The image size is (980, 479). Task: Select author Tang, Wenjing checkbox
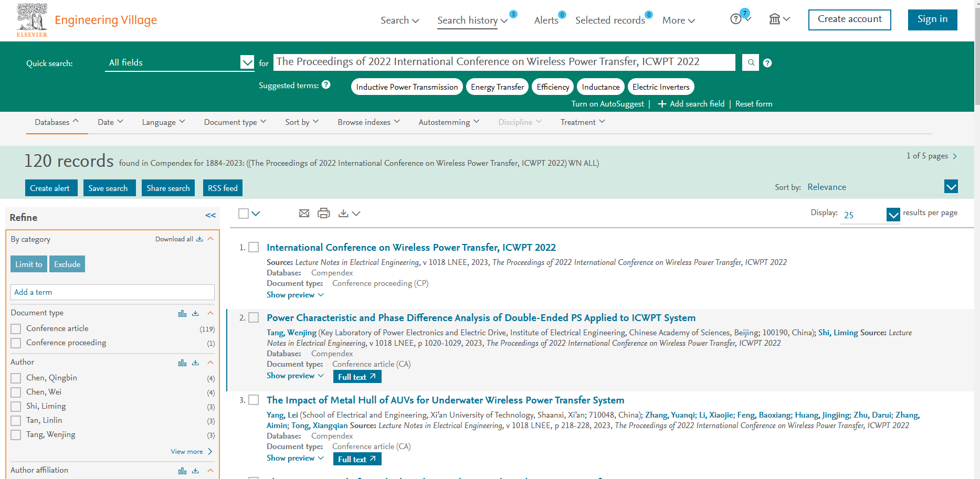click(16, 435)
